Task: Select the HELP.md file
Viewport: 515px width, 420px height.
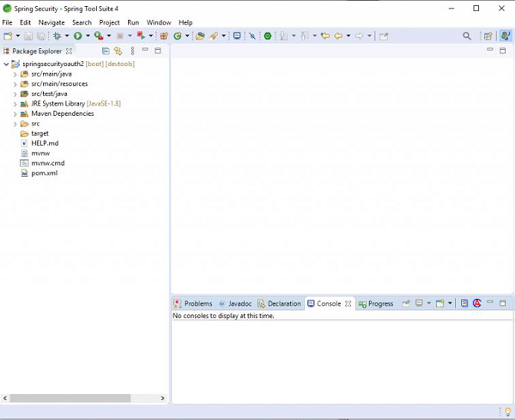Action: [45, 143]
